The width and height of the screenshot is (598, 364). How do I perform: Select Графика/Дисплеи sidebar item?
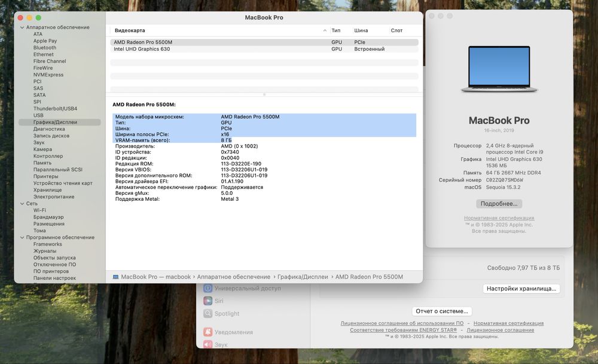point(59,123)
